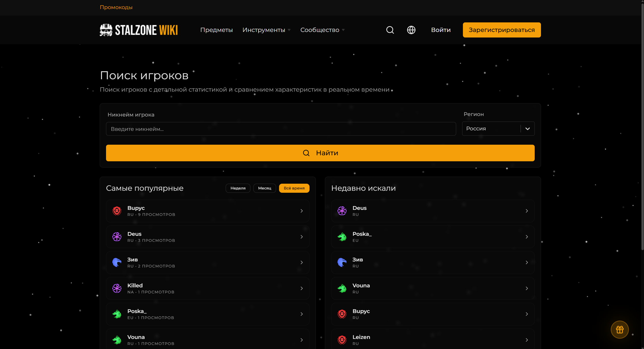Image resolution: width=644 pixels, height=349 pixels.
Task: Click the orange Найти search button
Action: click(320, 153)
